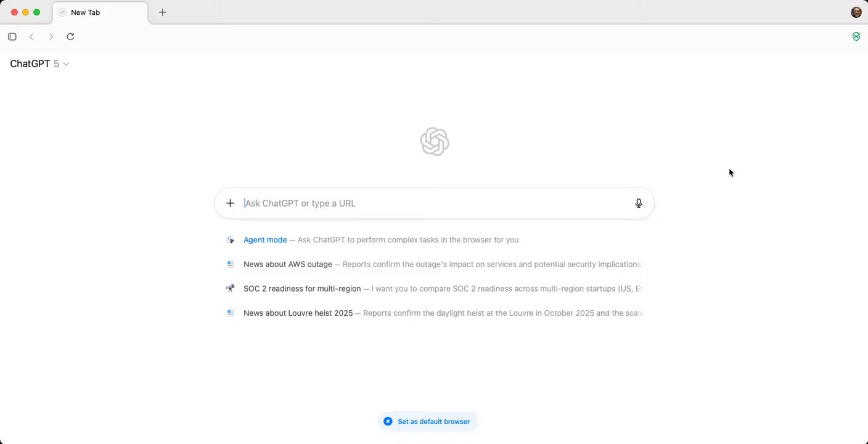Viewport: 868px width, 444px height.
Task: Open SOC 2 readiness for multi-region suggestion
Action: pyautogui.click(x=302, y=289)
